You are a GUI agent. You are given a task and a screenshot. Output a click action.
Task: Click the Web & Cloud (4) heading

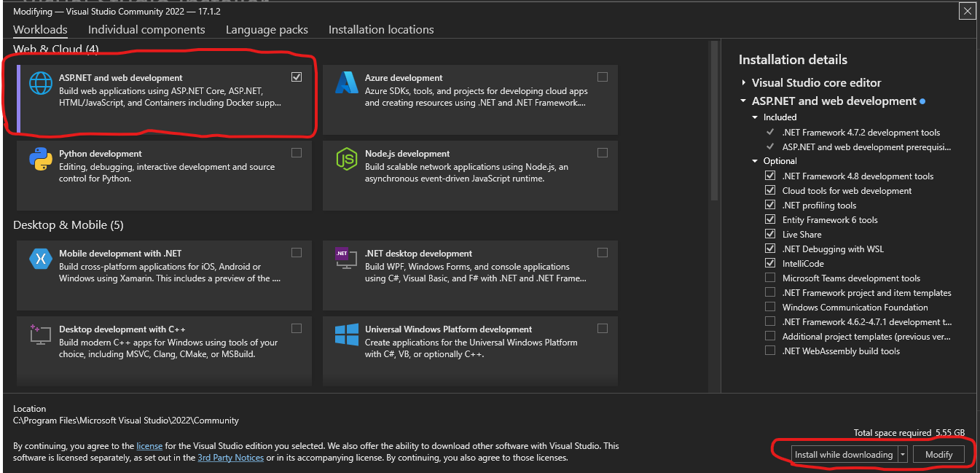(55, 49)
